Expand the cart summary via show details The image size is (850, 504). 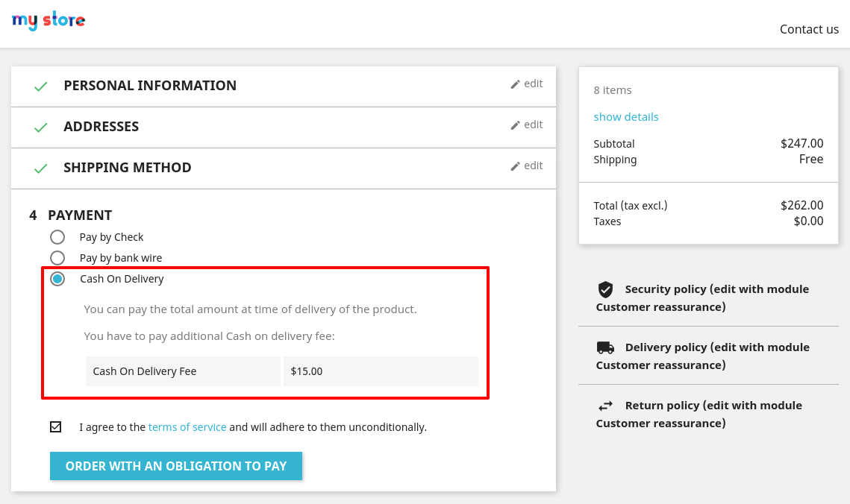626,116
